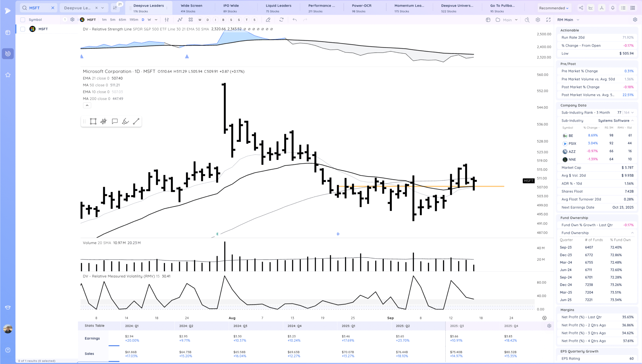Open the user profile avatar

[8, 329]
